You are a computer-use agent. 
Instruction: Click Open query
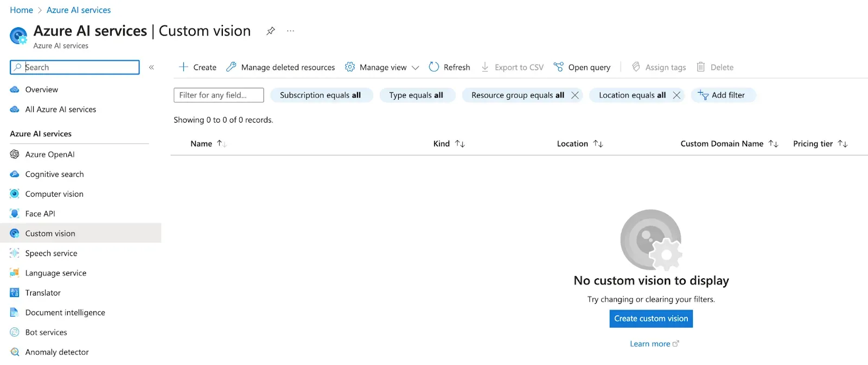click(x=582, y=67)
